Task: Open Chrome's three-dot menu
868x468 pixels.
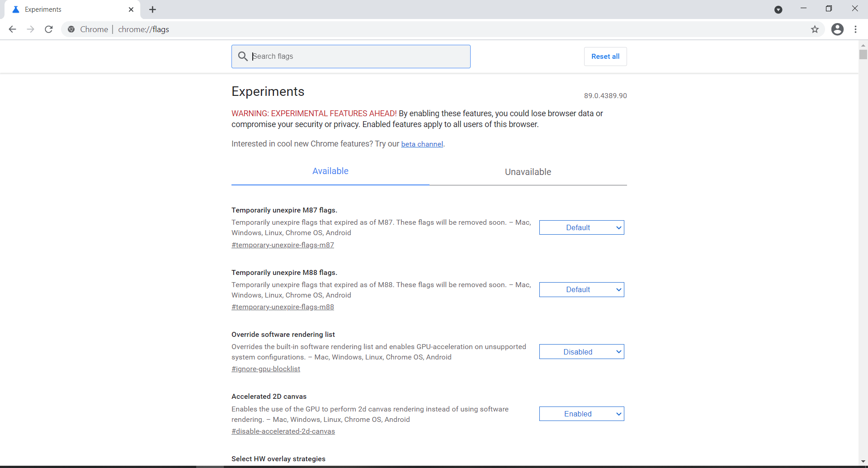Action: (855, 29)
